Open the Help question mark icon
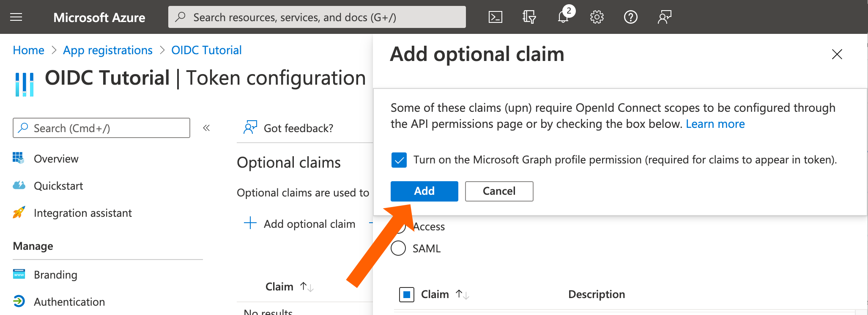Image resolution: width=868 pixels, height=315 pixels. click(630, 17)
